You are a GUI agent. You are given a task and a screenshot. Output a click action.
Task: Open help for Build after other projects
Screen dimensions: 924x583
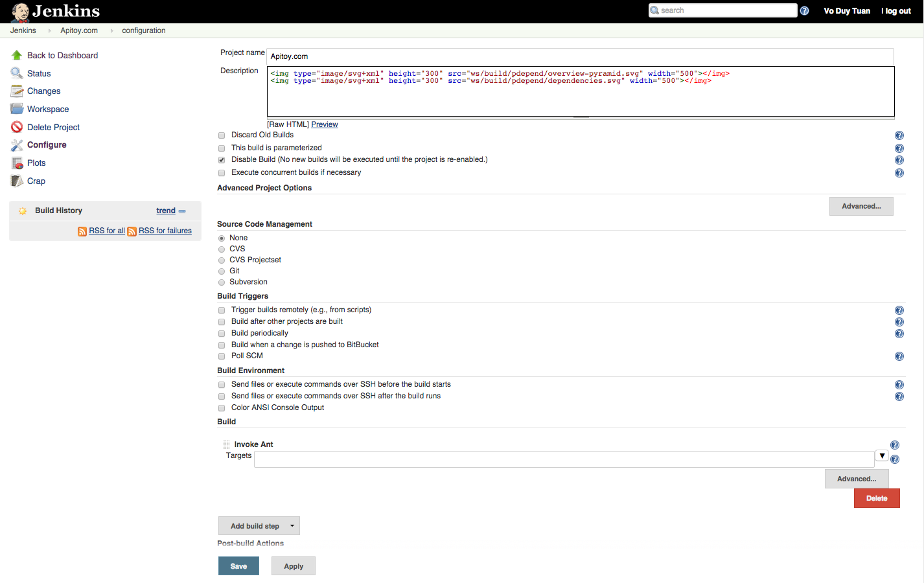(899, 322)
